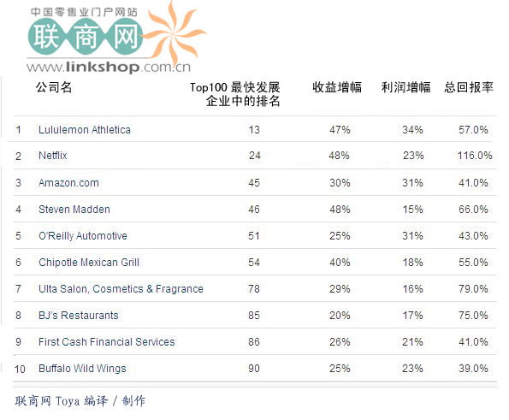Open the Lululemon Athletica company link
The height and width of the screenshot is (420, 509).
(x=85, y=130)
